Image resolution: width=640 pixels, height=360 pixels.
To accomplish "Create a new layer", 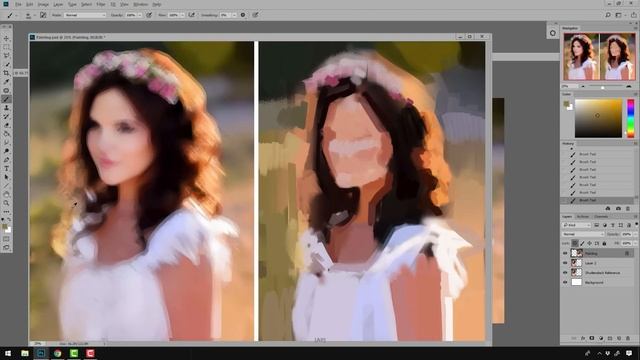I will (x=619, y=338).
